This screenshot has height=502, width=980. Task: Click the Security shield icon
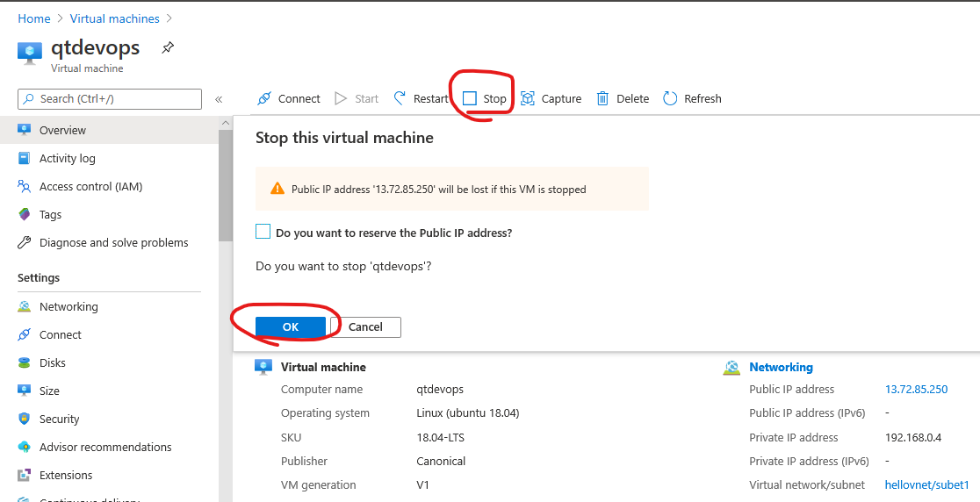point(25,419)
